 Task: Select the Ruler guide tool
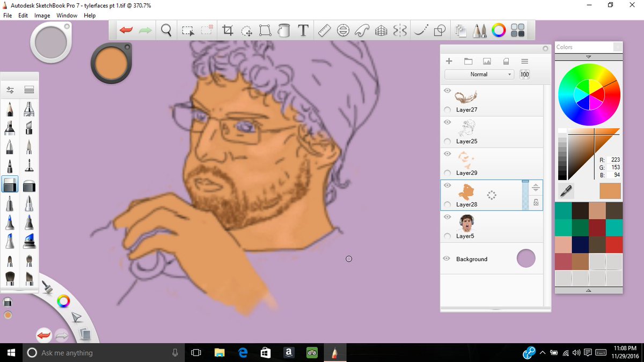click(324, 31)
